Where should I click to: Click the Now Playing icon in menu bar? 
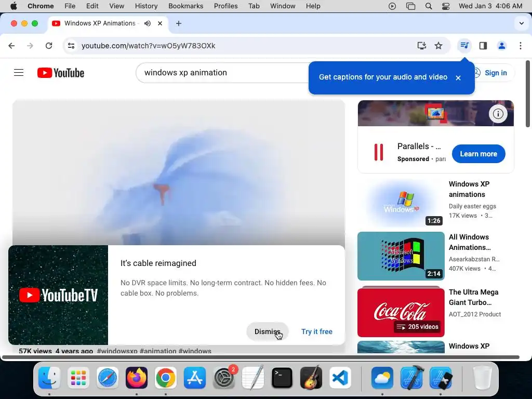point(392,6)
